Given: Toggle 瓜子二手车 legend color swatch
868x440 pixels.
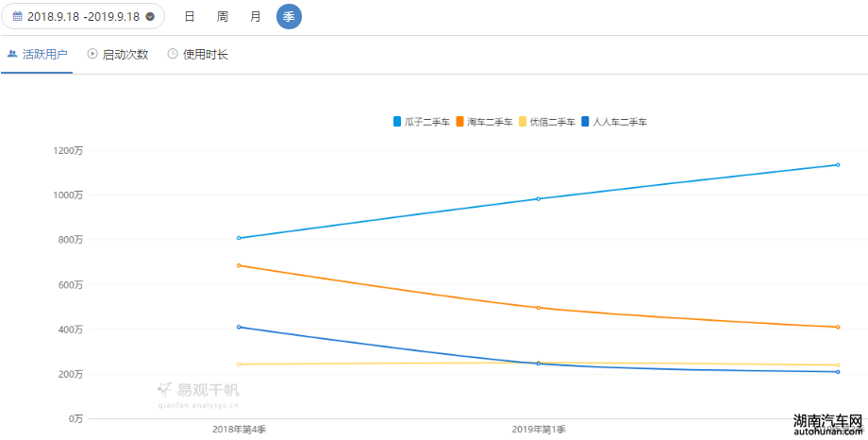Looking at the screenshot, I should (x=397, y=122).
